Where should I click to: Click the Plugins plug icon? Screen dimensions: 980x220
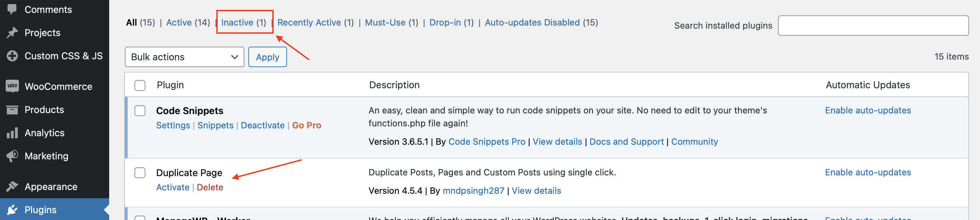[12, 210]
